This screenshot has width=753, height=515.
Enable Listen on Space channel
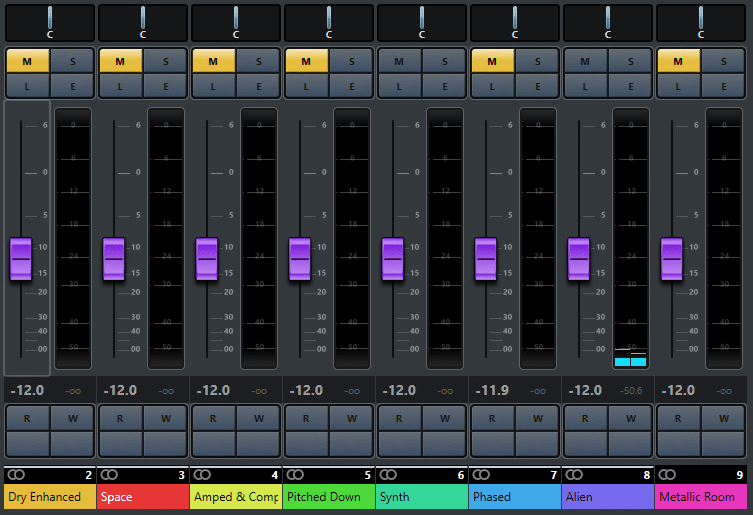(121, 86)
